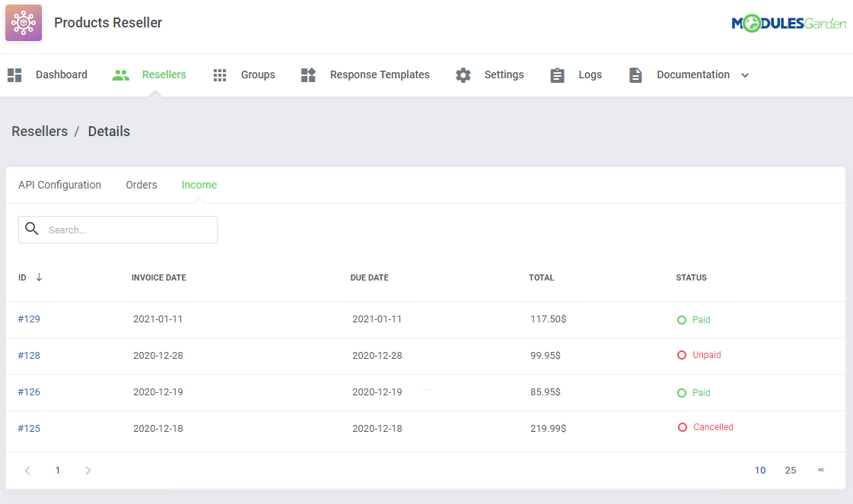Click the search magnifier icon
Viewport: 853px width, 504px height.
[x=32, y=229]
